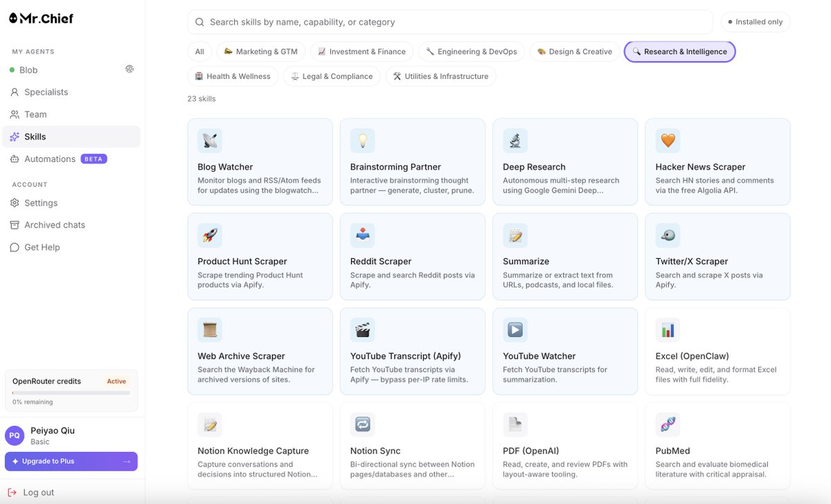Open the PubMed skill title
831x504 pixels.
coord(673,451)
